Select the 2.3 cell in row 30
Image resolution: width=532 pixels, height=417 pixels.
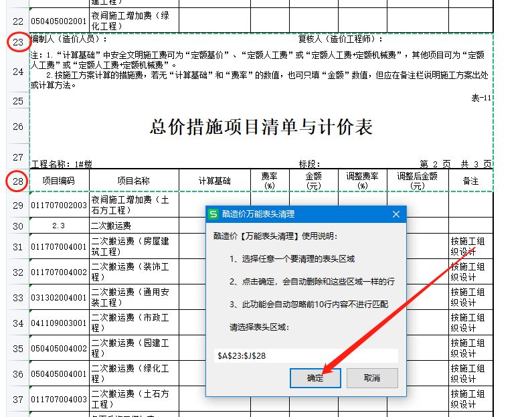point(59,226)
